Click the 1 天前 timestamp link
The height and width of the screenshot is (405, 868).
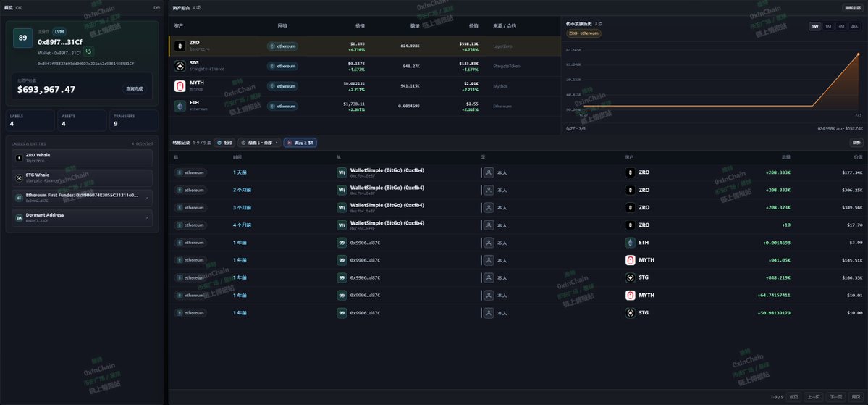pyautogui.click(x=240, y=172)
